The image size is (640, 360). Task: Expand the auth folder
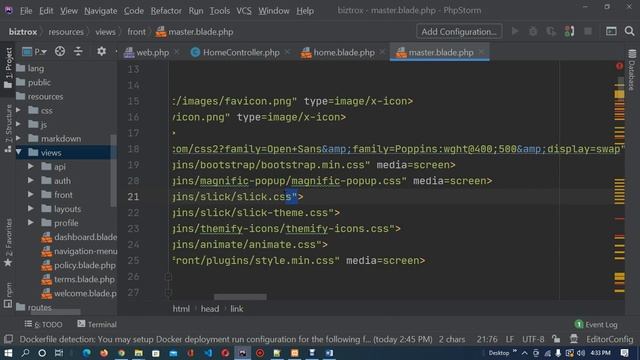pos(31,180)
